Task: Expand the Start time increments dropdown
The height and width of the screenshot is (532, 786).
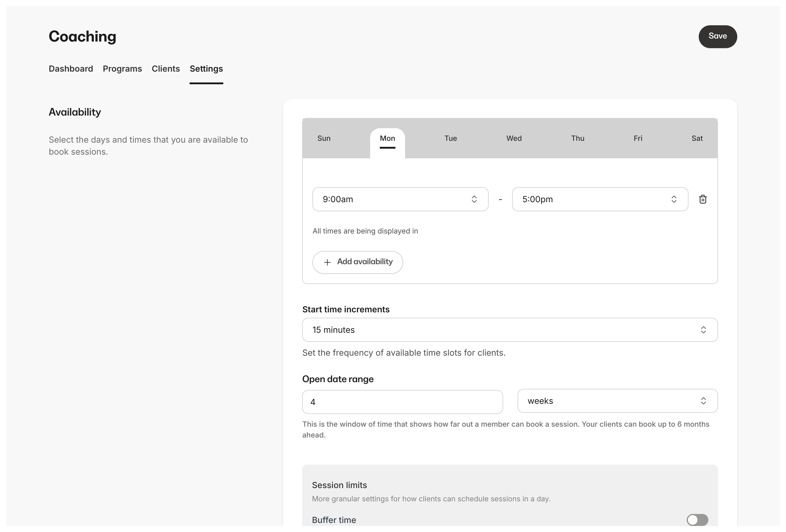Action: click(x=509, y=330)
